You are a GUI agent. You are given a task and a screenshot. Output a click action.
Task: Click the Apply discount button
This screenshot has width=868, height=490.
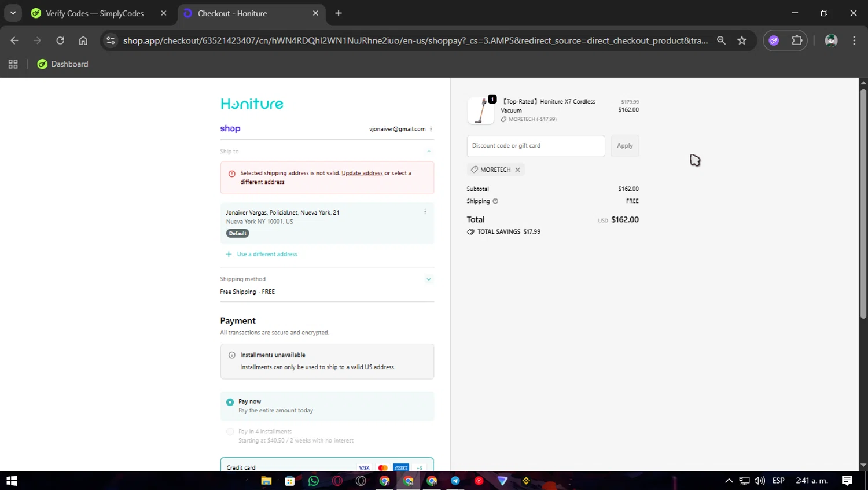click(x=625, y=146)
